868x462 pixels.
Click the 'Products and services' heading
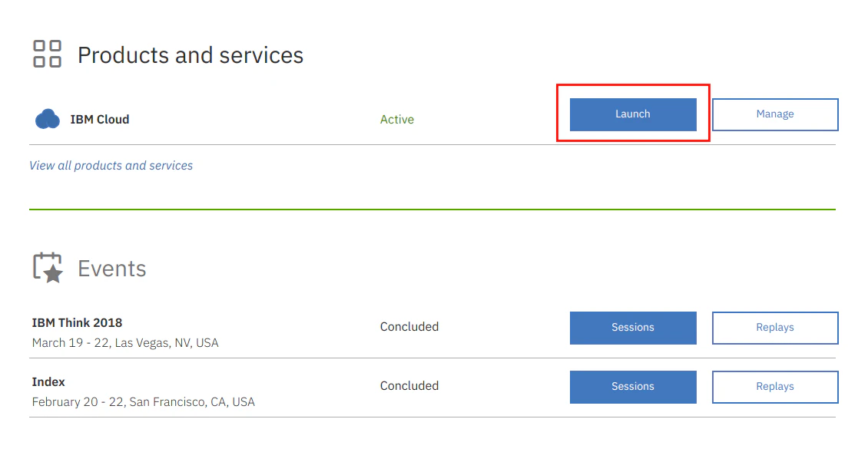click(190, 54)
